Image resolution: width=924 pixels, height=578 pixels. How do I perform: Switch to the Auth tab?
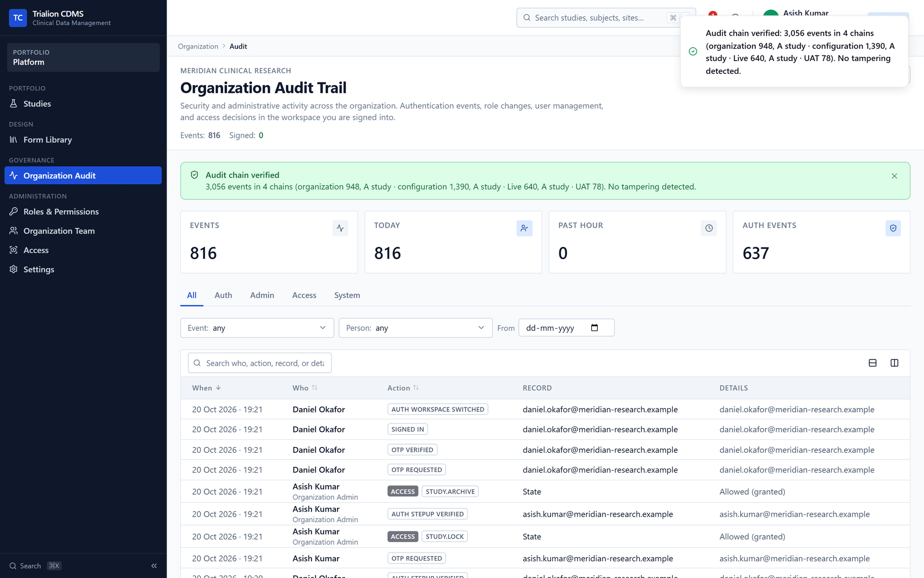[223, 295]
